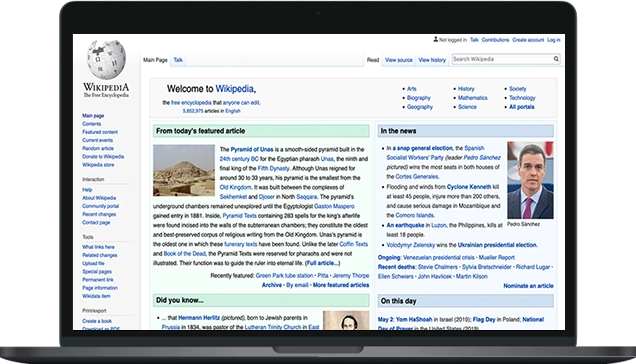Viewport: 636px width, 364px height.
Task: Open the View history tab
Action: [x=432, y=60]
